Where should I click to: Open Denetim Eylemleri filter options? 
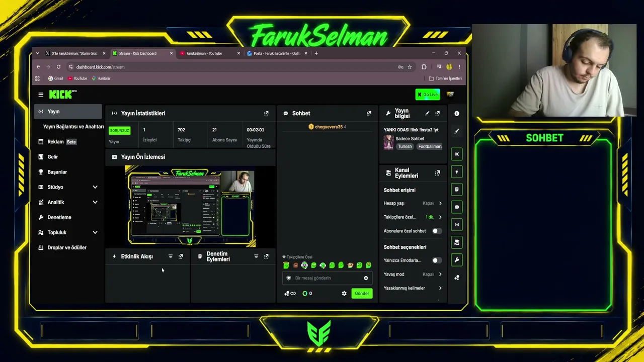tap(256, 256)
